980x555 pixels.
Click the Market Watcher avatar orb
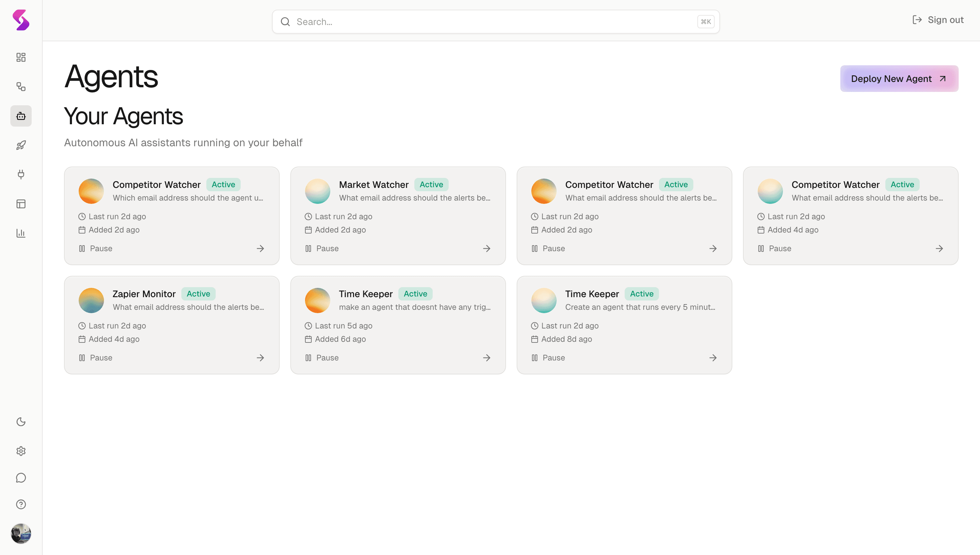[318, 191]
